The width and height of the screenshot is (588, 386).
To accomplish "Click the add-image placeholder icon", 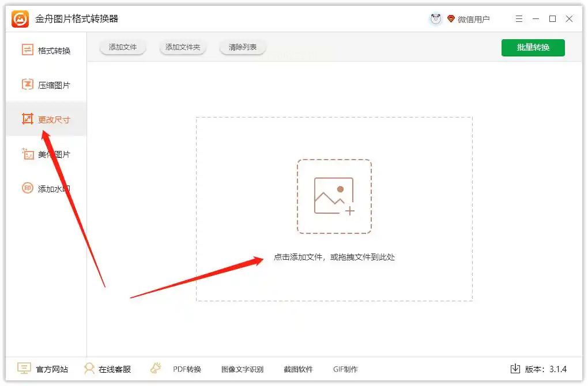I will click(x=334, y=196).
